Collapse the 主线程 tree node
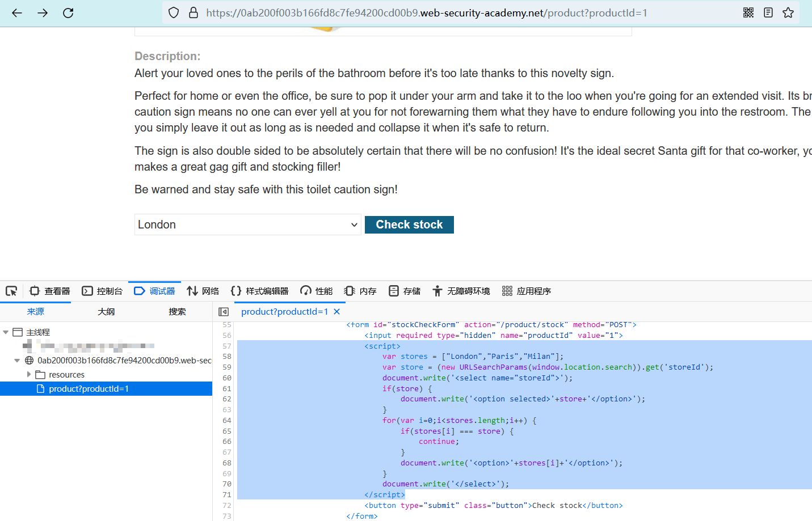Image resolution: width=812 pixels, height=521 pixels. click(6, 332)
